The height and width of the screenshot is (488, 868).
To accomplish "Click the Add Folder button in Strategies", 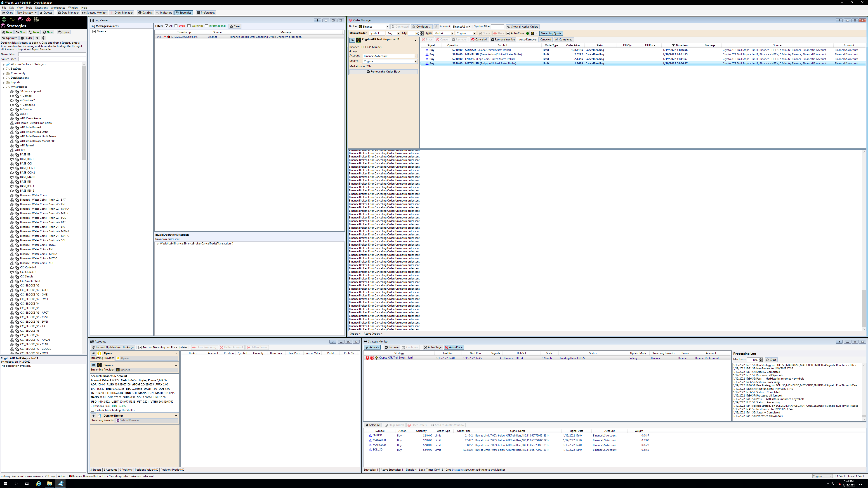I will pos(27,38).
